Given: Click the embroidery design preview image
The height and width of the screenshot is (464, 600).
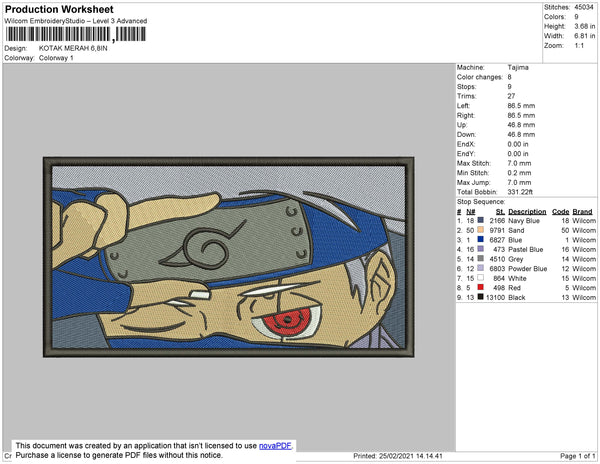Looking at the screenshot, I should coord(228,257).
